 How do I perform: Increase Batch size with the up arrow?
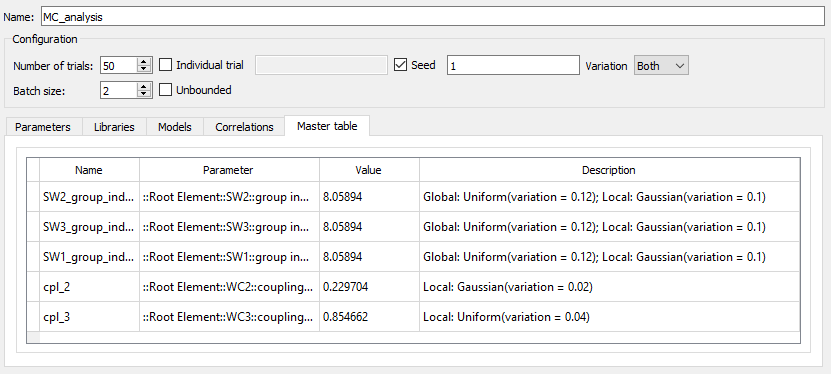coord(144,86)
